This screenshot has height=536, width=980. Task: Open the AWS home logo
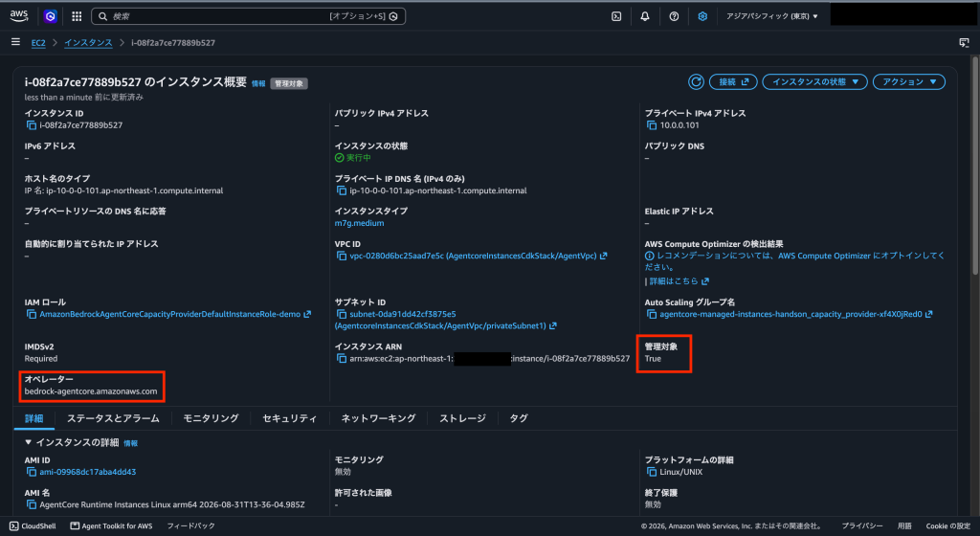(19, 16)
